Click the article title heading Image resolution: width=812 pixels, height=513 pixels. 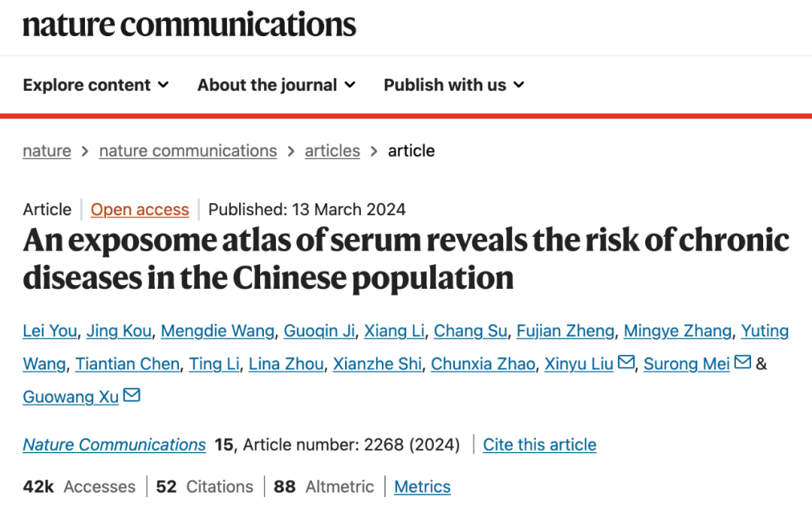point(406,259)
